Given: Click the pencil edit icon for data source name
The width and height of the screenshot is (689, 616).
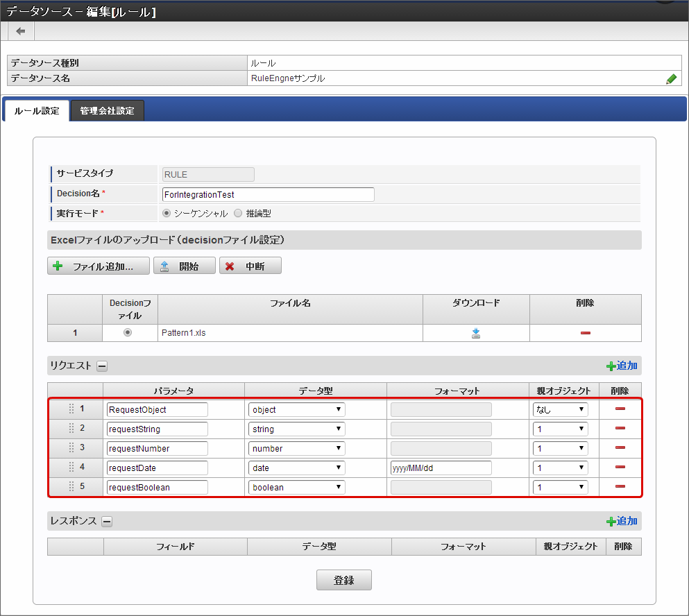Looking at the screenshot, I should click(x=670, y=79).
